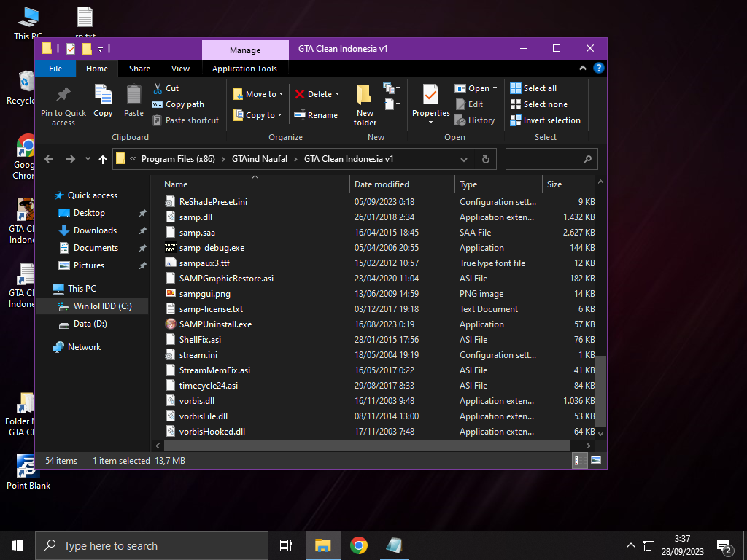Select the vorbisHooked.dll file
The height and width of the screenshot is (560, 747).
212,432
